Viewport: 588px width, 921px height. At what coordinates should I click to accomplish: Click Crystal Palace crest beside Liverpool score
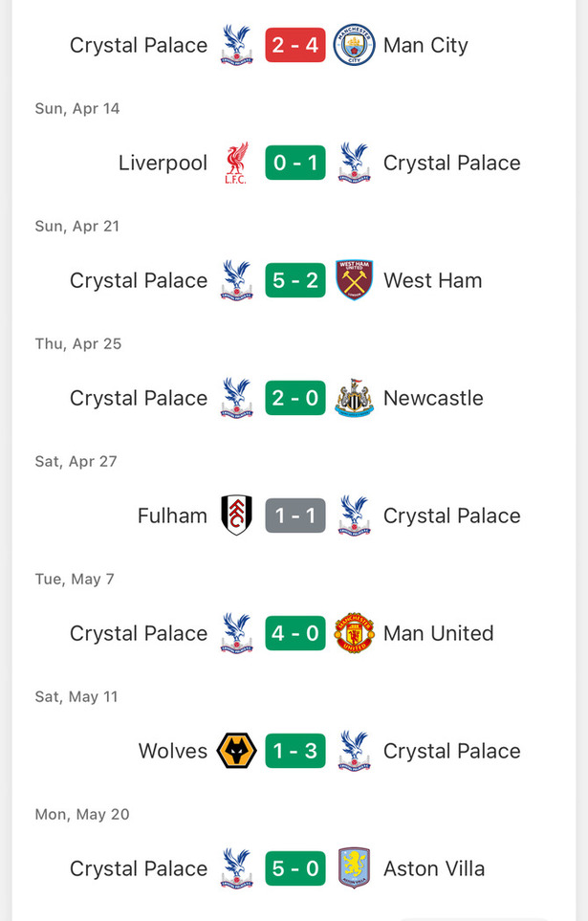[x=354, y=163]
